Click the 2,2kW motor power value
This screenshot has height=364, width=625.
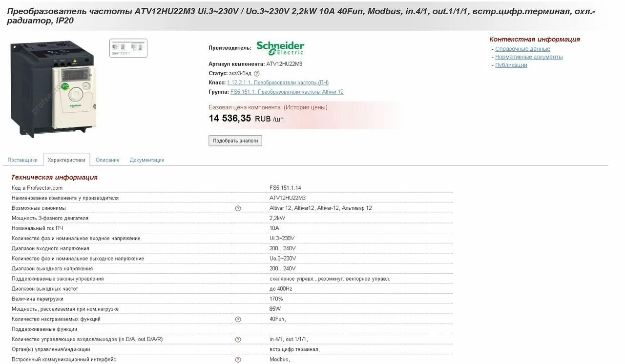[277, 218]
